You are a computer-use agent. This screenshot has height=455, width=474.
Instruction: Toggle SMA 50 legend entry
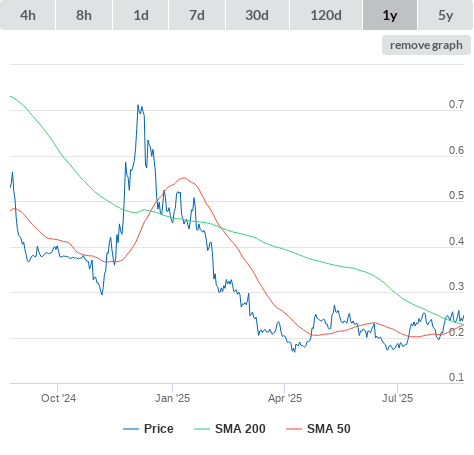(x=318, y=429)
